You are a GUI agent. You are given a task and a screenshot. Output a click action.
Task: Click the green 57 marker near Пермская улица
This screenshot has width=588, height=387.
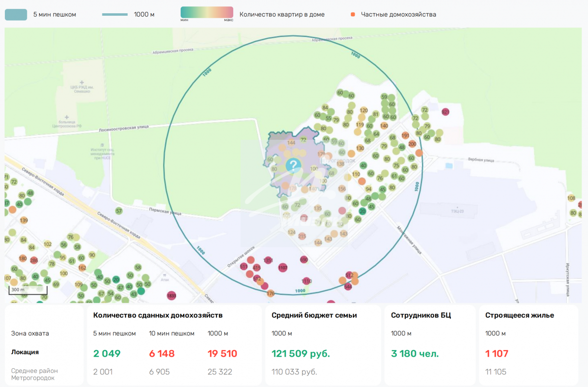[119, 211]
